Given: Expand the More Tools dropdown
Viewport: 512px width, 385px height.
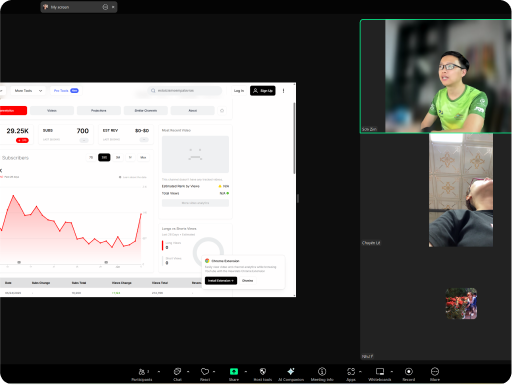Looking at the screenshot, I should (x=28, y=91).
